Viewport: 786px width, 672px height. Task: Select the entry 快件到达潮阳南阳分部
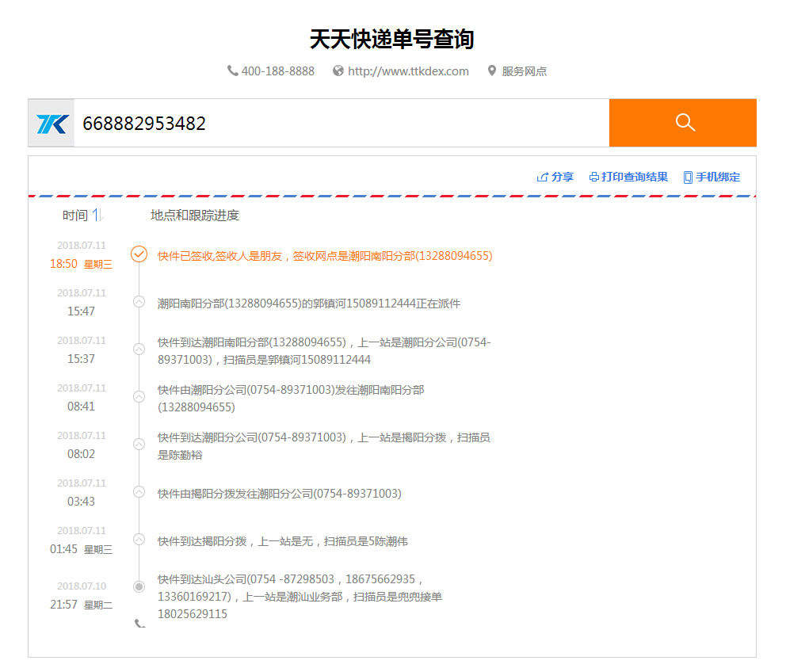(324, 351)
